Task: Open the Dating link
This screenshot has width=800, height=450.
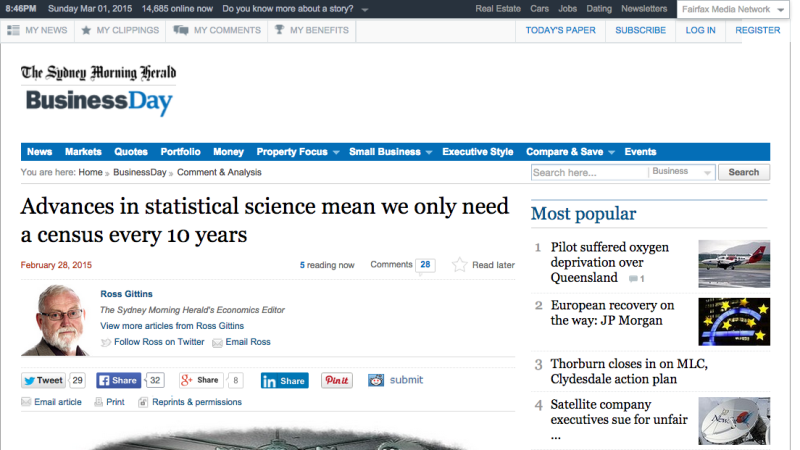Action: click(599, 9)
